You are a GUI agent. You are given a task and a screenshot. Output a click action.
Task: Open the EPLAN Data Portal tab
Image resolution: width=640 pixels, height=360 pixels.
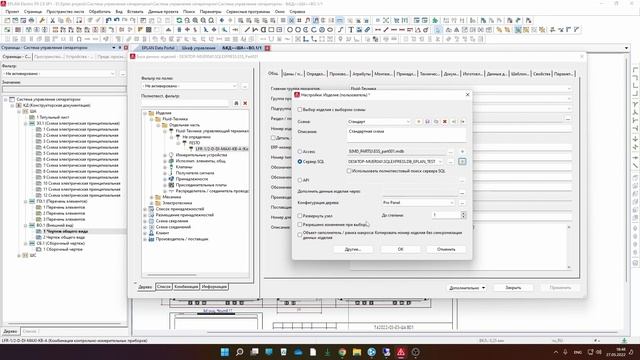click(x=157, y=48)
